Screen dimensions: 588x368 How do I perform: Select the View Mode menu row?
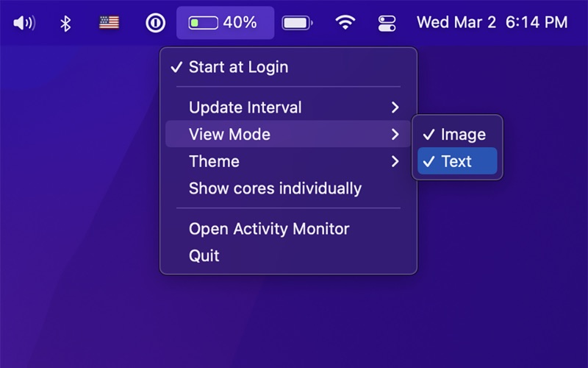288,134
